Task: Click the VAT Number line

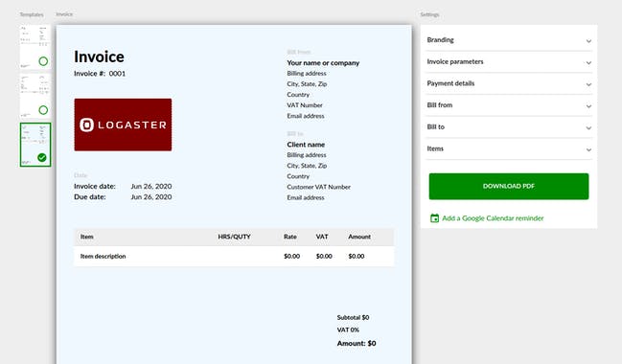Action: [x=305, y=105]
